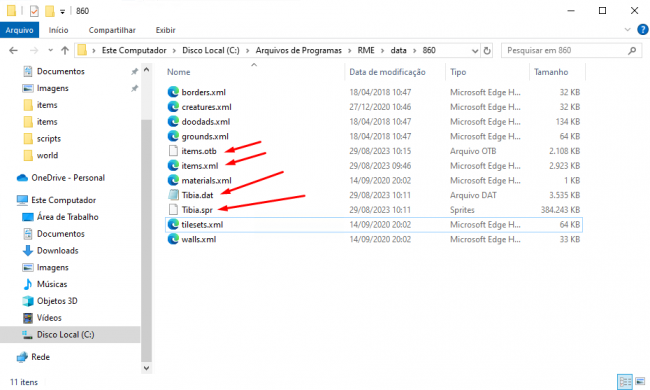Select the creatures.xml file icon
Viewport: 650px width, 390px height.
tap(173, 107)
